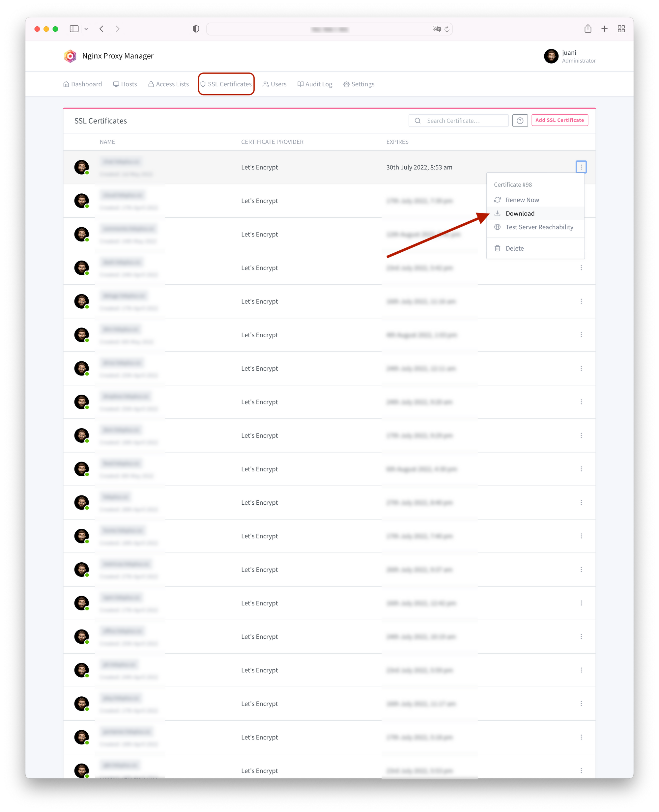659x812 pixels.
Task: Open the Settings page
Action: tap(360, 83)
